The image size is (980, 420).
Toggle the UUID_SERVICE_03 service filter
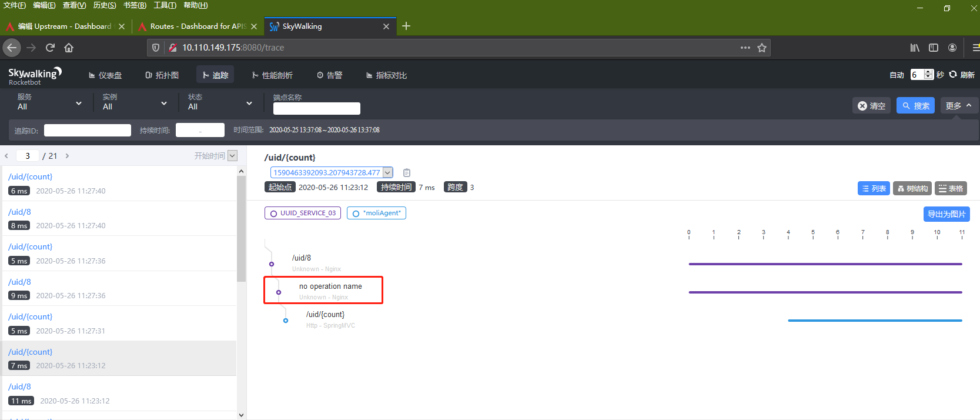[x=303, y=213]
